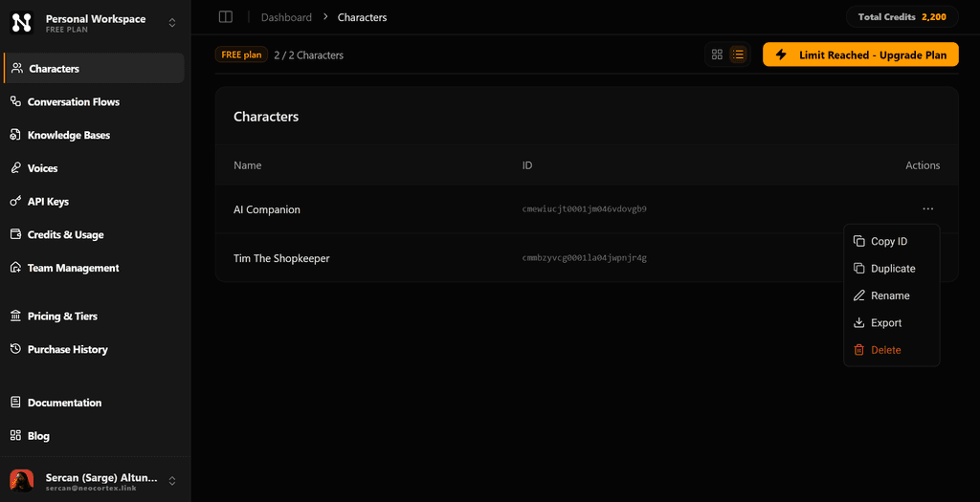The width and height of the screenshot is (980, 502).
Task: Choose Duplicate in the actions menu
Action: (x=893, y=269)
